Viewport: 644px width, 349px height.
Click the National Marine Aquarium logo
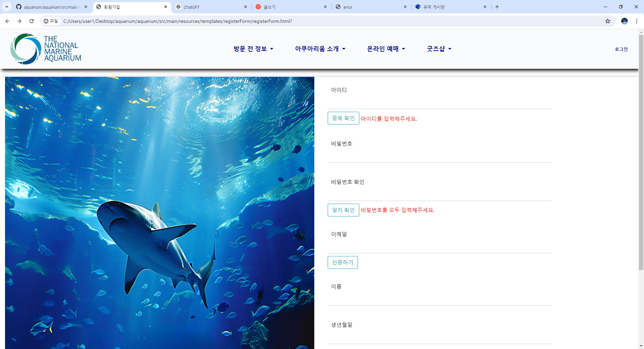coord(46,49)
